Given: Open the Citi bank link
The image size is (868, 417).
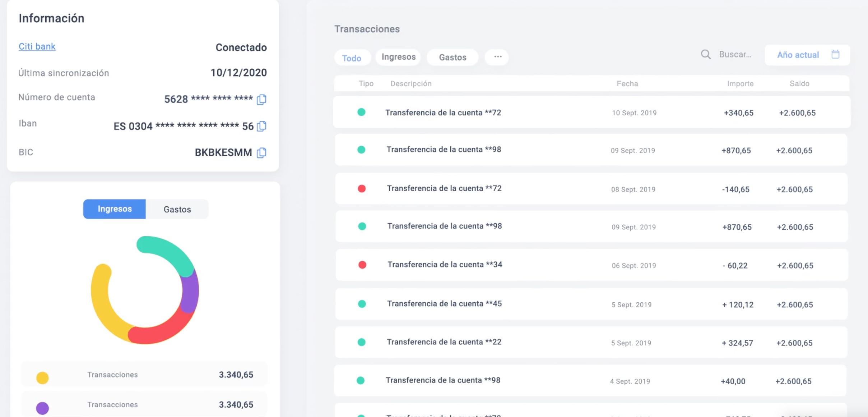Looking at the screenshot, I should [37, 46].
